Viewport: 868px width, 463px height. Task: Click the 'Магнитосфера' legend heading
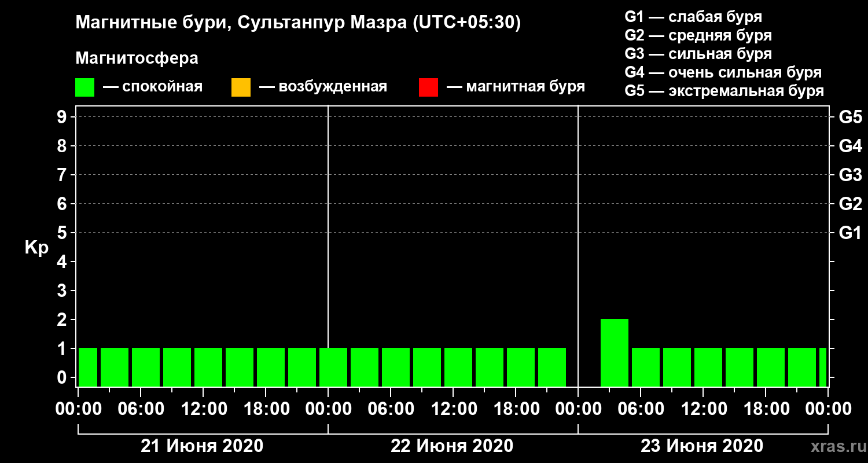point(137,58)
